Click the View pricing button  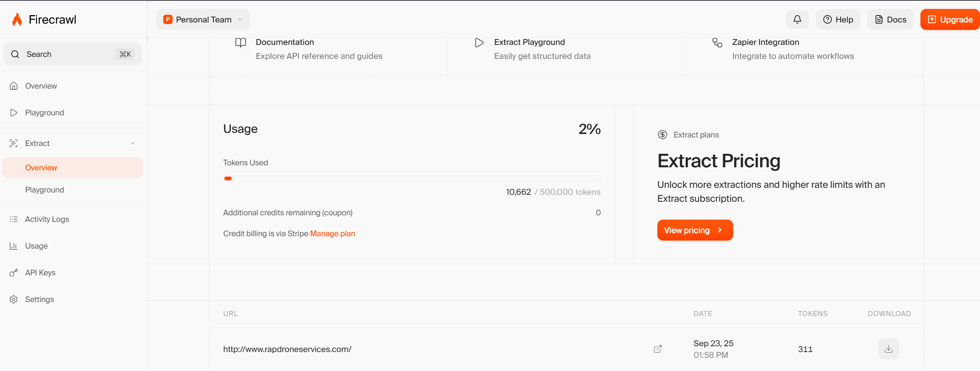click(694, 230)
